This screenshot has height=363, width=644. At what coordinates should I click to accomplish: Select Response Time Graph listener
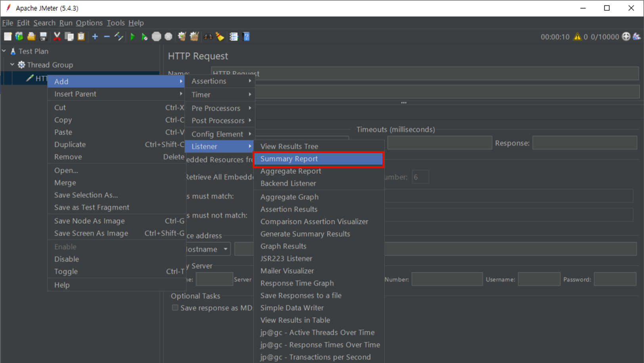coord(319,283)
